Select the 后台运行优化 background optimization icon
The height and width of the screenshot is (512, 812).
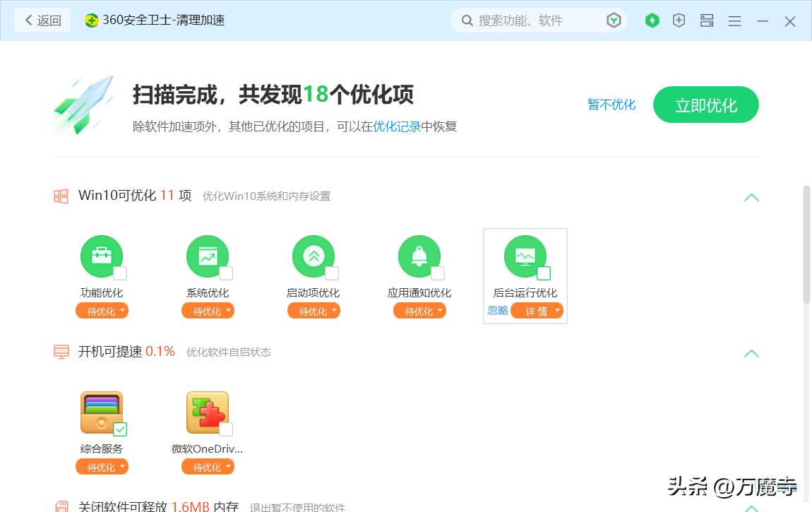(x=525, y=256)
